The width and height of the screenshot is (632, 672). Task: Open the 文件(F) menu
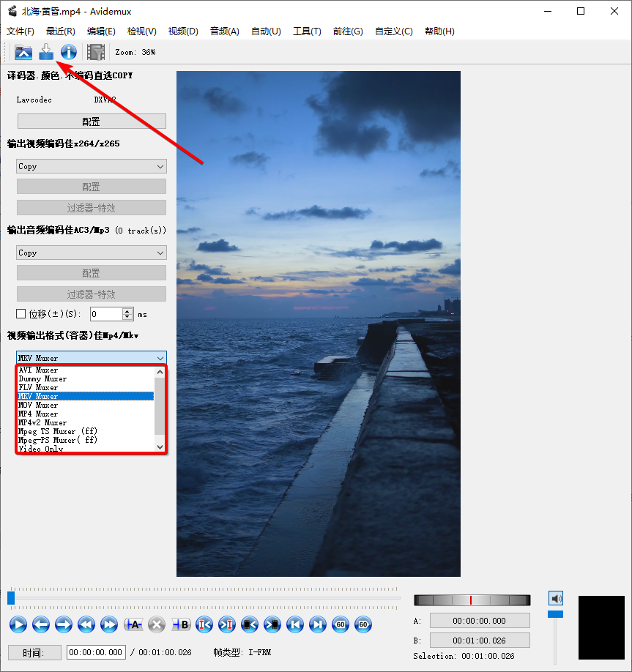(x=21, y=31)
